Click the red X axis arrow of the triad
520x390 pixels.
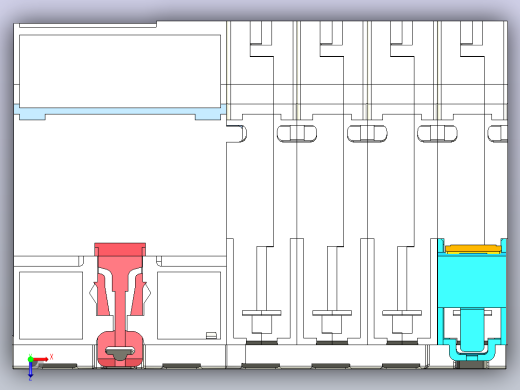click(x=41, y=359)
